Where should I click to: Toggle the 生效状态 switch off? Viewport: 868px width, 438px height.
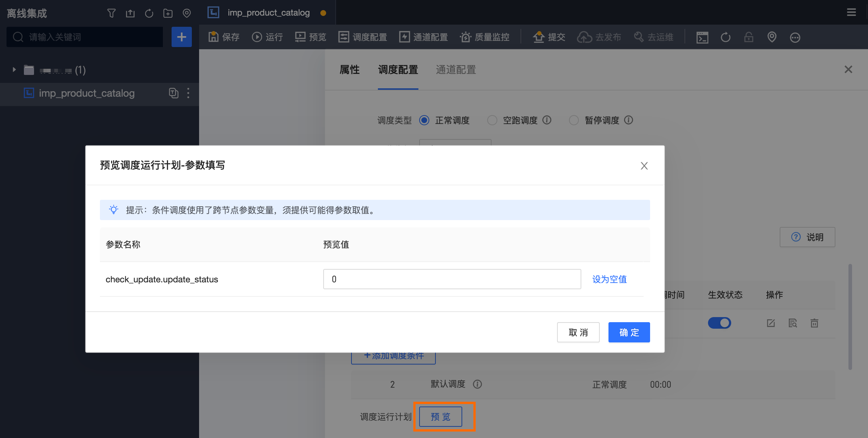(719, 323)
